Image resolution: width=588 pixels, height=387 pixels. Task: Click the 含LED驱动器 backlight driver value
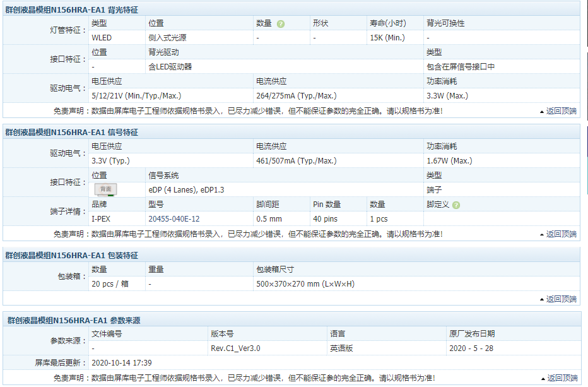170,66
